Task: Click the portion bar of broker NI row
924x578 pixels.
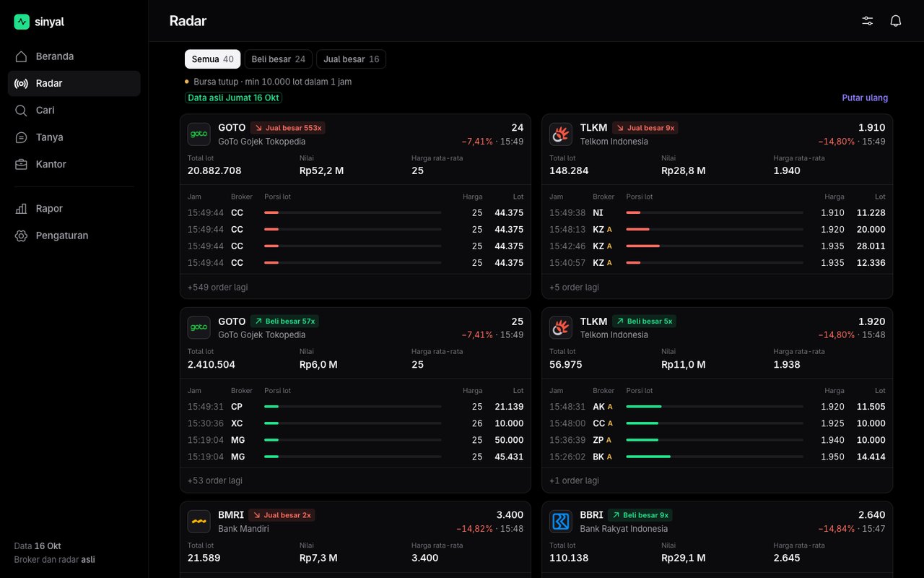Action: (x=715, y=212)
